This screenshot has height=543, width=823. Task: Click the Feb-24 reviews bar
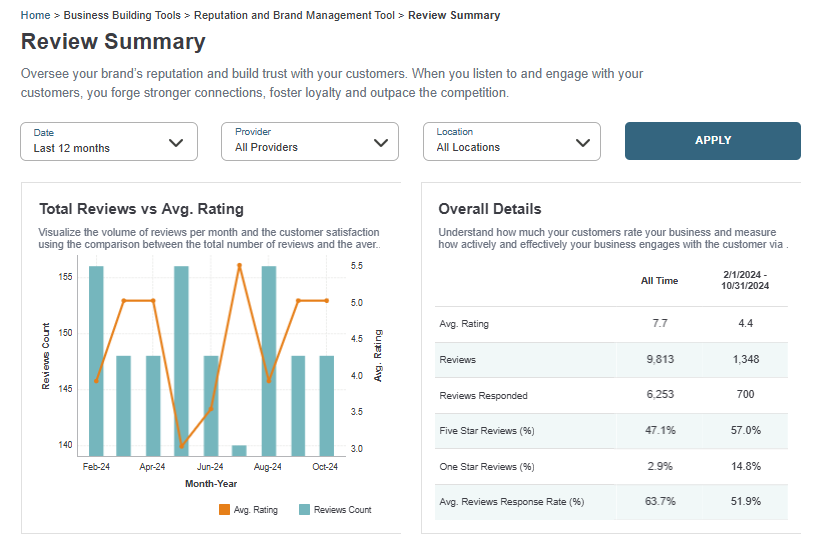click(96, 360)
